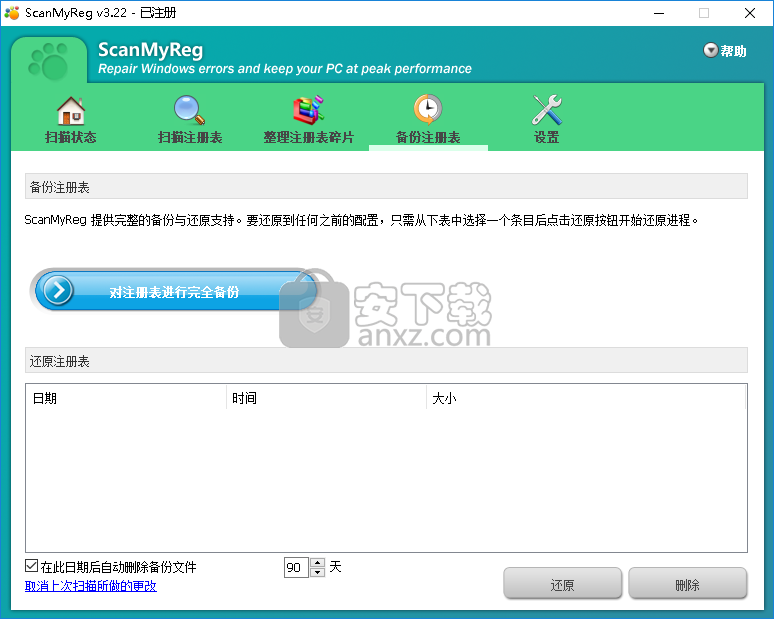The image size is (774, 619).
Task: Open the 设置 tools icon
Action: click(546, 110)
